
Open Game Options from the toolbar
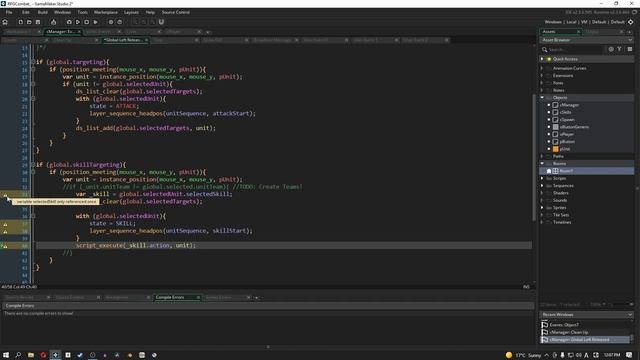(111, 22)
